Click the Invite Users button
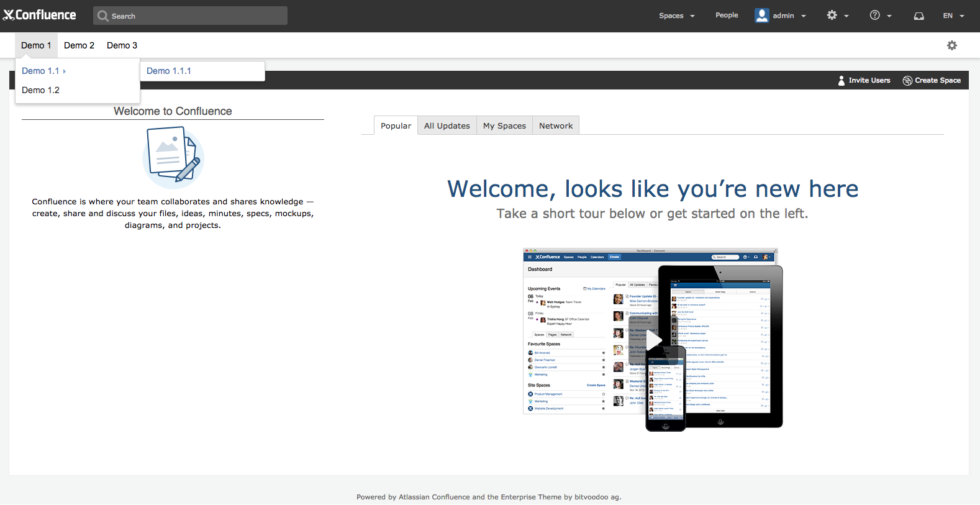The height and width of the screenshot is (505, 980). [x=864, y=80]
